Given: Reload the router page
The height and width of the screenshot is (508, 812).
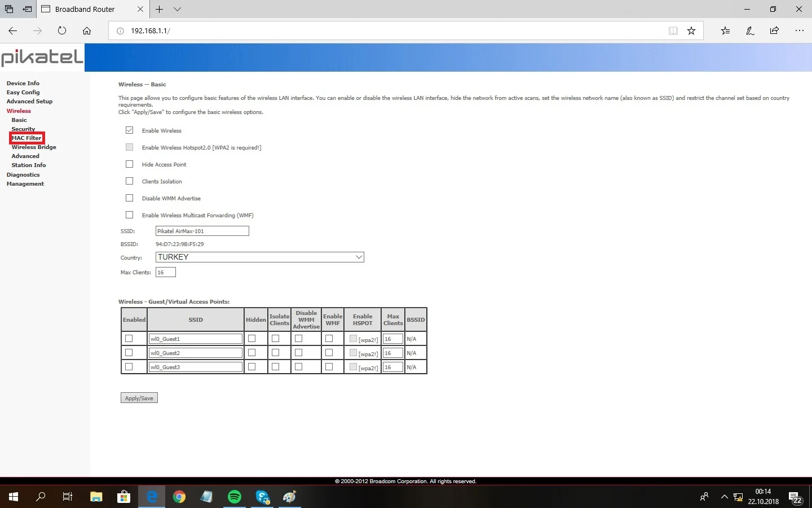Looking at the screenshot, I should [62, 31].
